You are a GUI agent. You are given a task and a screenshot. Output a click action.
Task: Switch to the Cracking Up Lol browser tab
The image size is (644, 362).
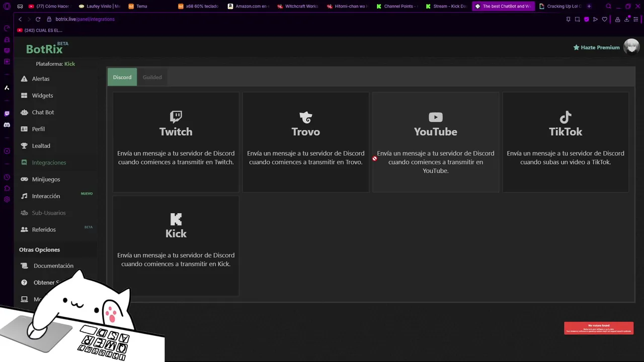[x=559, y=7]
